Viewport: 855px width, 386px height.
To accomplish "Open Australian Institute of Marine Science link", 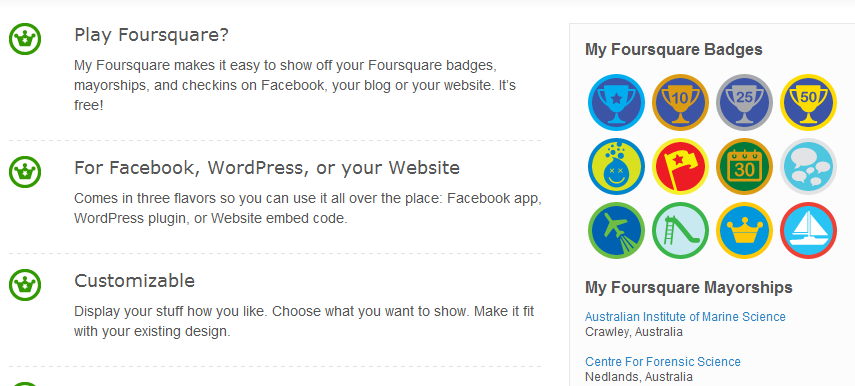I will (685, 317).
